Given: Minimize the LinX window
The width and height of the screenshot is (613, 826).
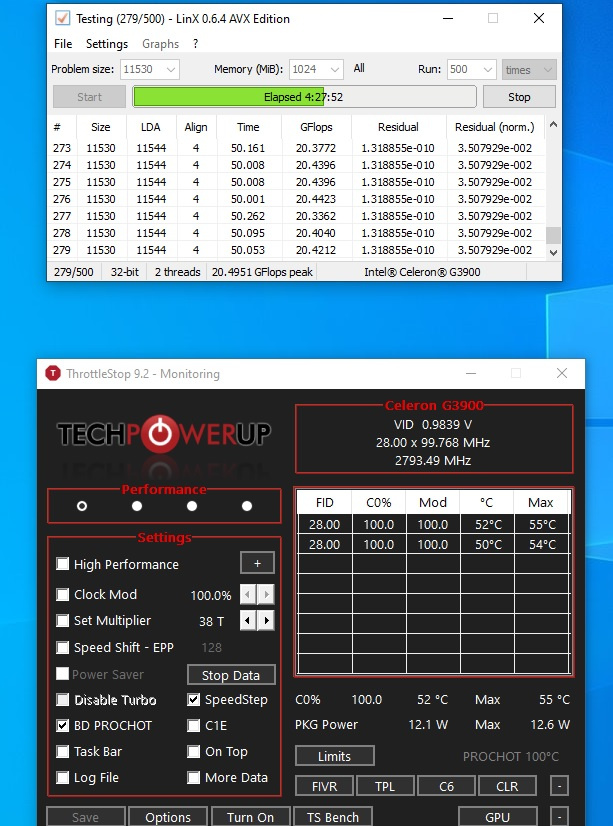Looking at the screenshot, I should [448, 18].
